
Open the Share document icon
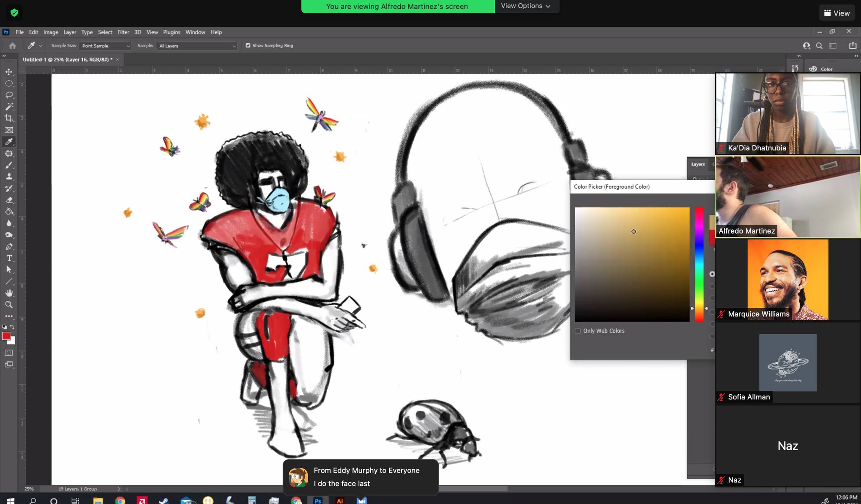point(853,45)
